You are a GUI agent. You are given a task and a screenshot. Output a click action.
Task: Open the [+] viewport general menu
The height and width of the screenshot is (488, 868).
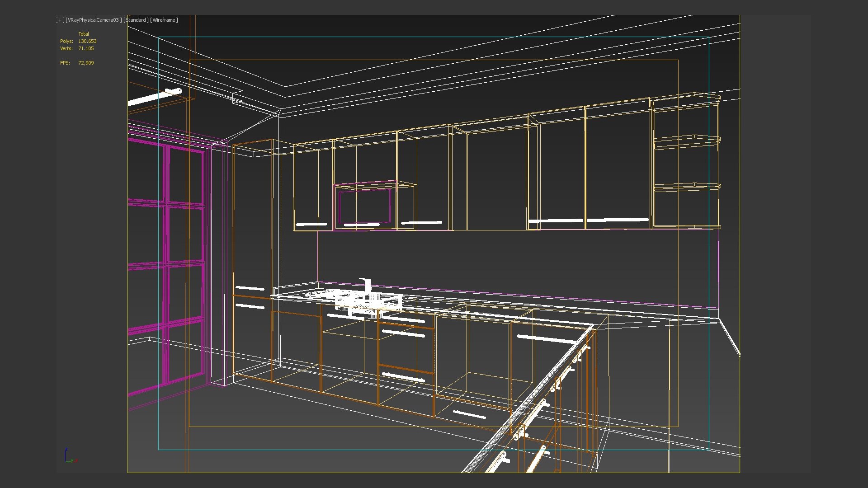click(x=60, y=20)
